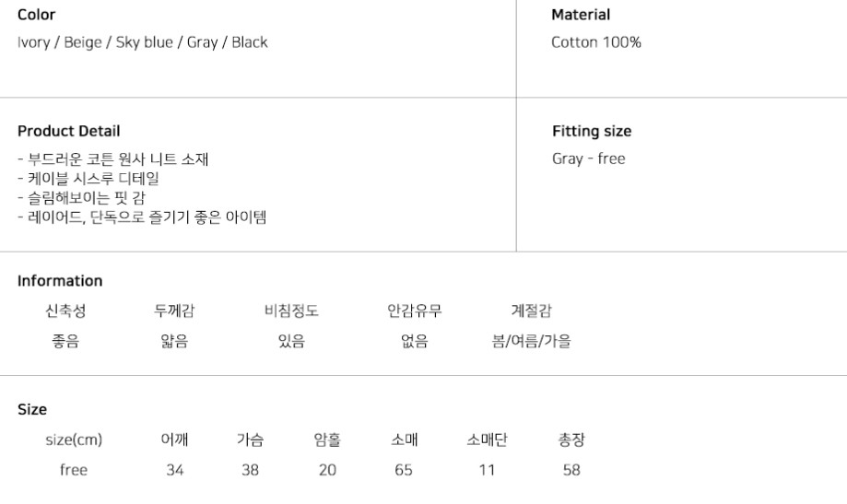The image size is (847, 504).
Task: Click the Information section heading
Action: tap(60, 281)
